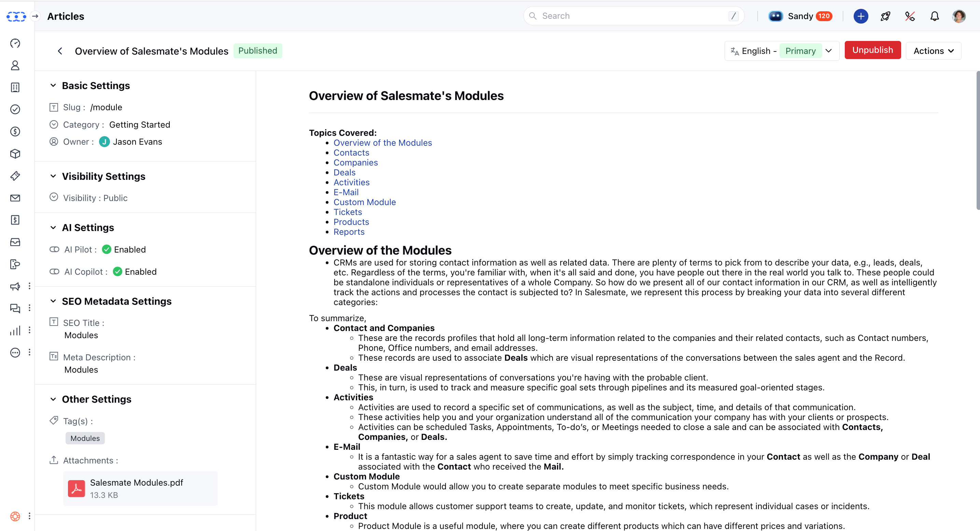Follow the Custom Module topic link
This screenshot has height=531, width=980.
(364, 202)
